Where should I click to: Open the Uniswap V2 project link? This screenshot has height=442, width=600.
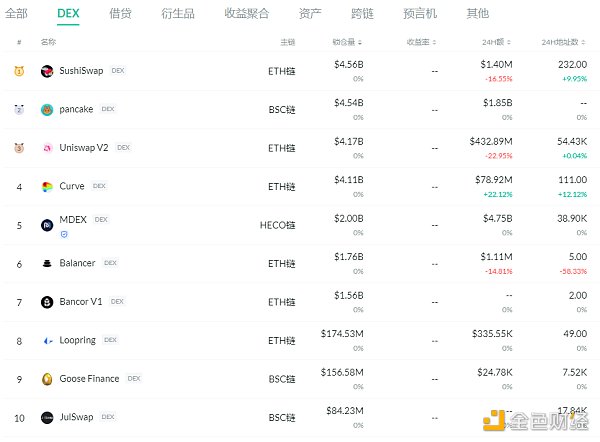[x=84, y=148]
